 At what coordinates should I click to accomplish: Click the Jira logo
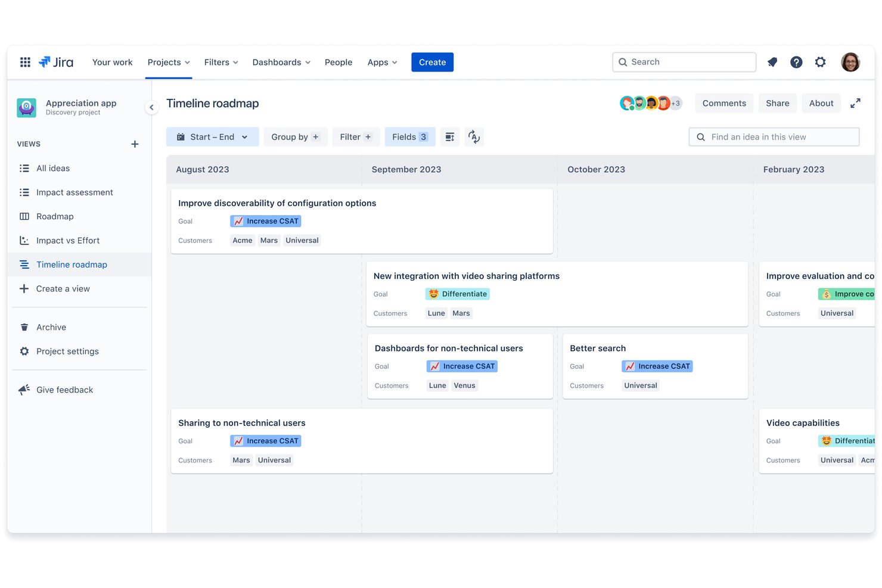click(x=56, y=62)
